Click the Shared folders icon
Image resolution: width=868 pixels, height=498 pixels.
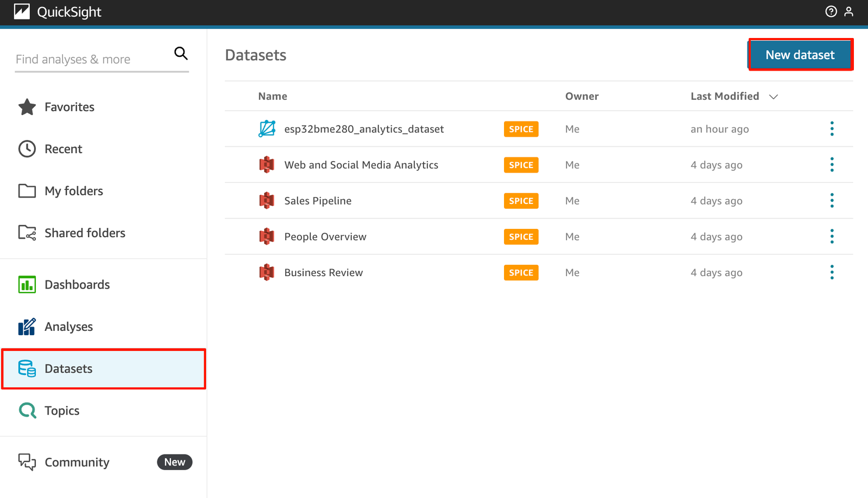(27, 233)
